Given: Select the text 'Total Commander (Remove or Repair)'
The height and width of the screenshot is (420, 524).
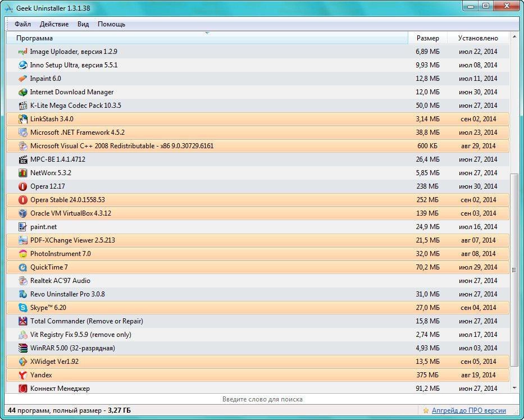Looking at the screenshot, I should point(86,321).
